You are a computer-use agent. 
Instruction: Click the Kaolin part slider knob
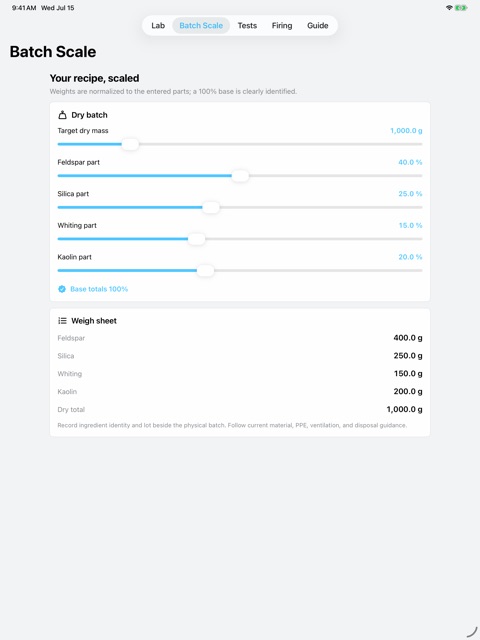point(205,270)
